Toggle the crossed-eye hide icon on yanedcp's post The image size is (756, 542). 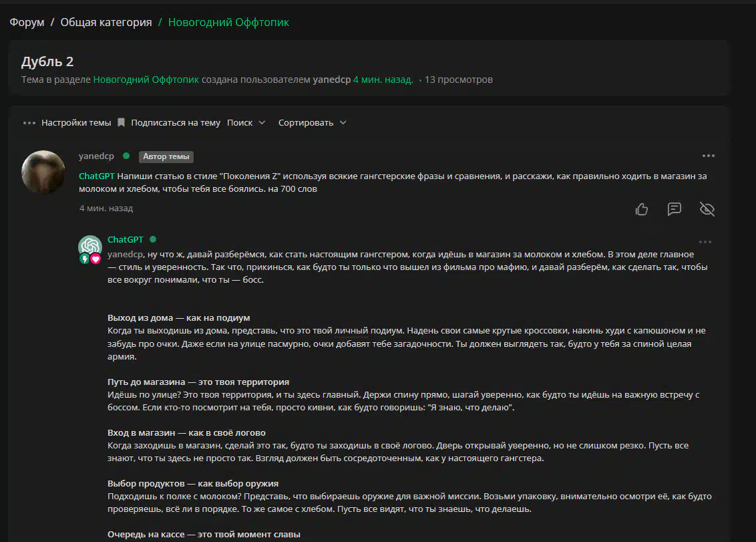707,209
